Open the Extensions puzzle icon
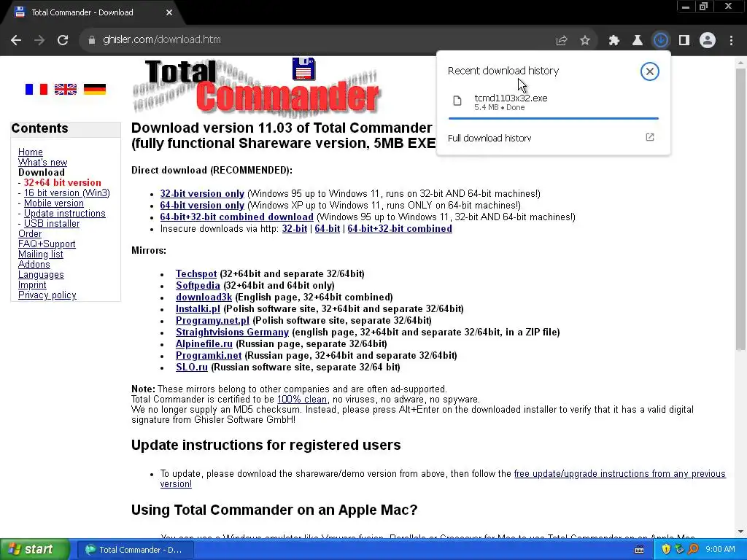Viewport: 747px width, 560px height. point(614,41)
